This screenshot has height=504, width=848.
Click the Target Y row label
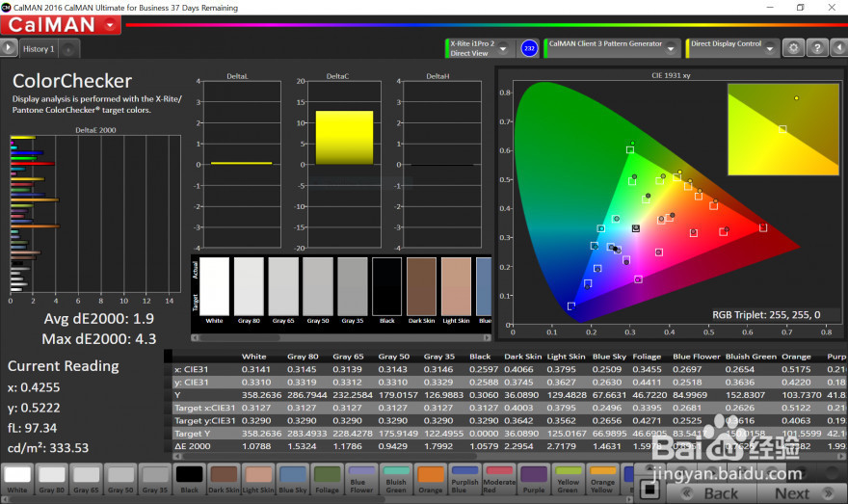click(x=192, y=433)
